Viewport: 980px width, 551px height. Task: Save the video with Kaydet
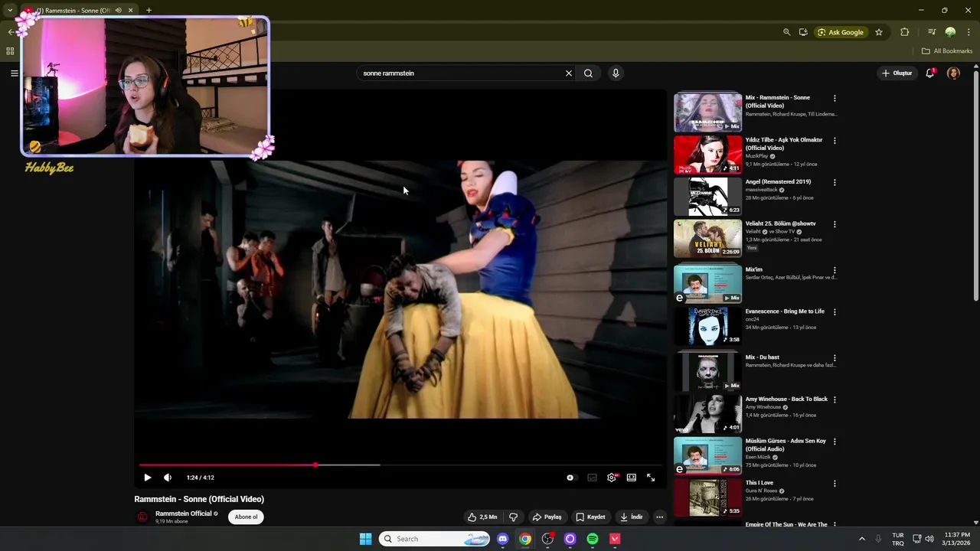(591, 517)
